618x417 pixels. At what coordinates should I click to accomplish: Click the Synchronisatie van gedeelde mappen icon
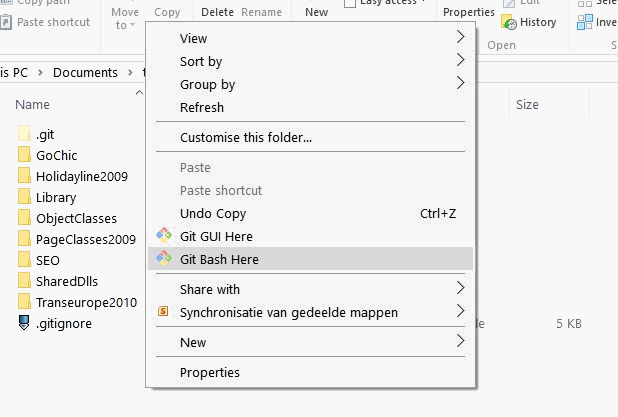(x=164, y=312)
